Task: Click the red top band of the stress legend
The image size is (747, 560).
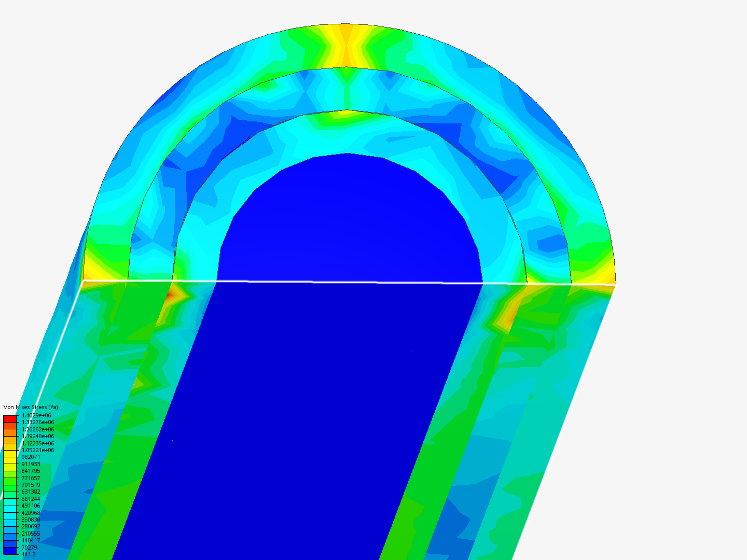Action: coord(10,419)
